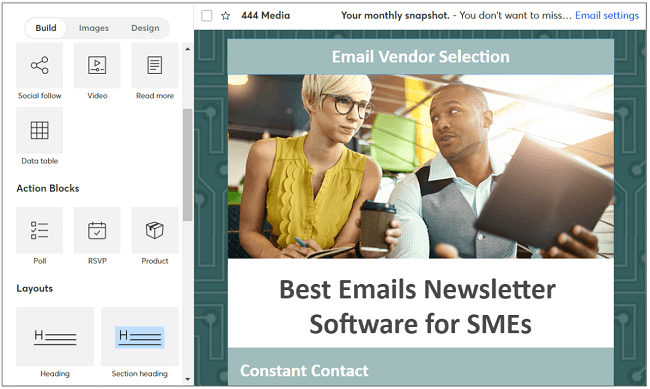Viewport: 650px width, 389px height.
Task: Pick the Product action block
Action: point(155,230)
